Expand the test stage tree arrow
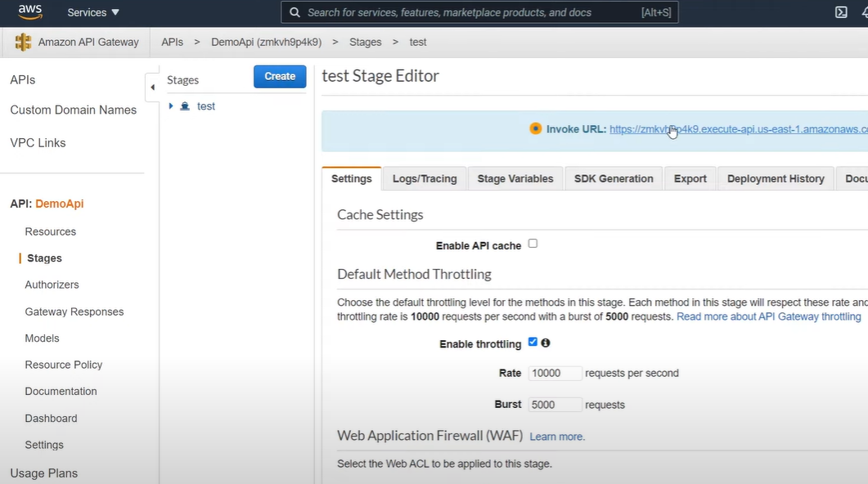 (x=171, y=105)
